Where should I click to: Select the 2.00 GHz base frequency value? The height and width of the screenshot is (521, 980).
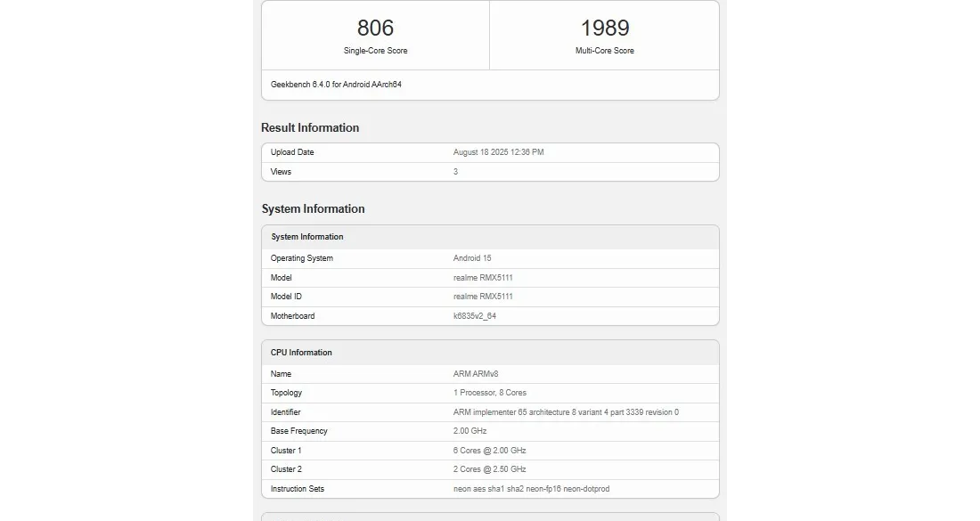470,431
